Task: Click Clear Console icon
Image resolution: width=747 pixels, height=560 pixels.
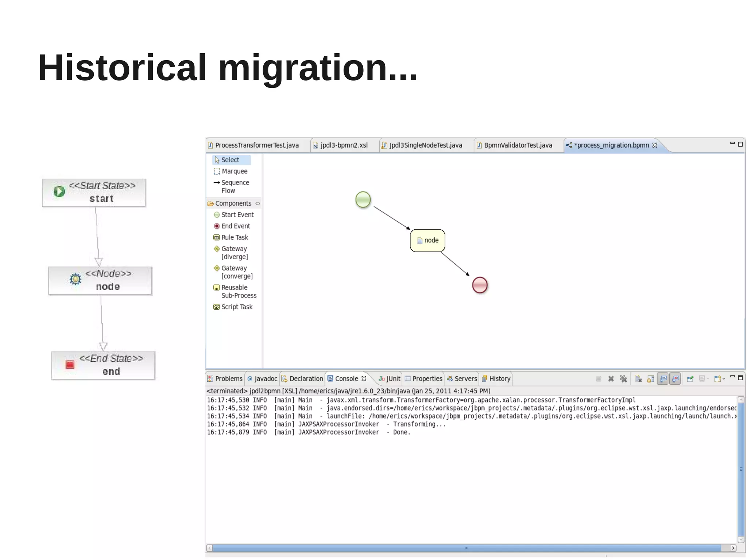Action: coord(638,379)
